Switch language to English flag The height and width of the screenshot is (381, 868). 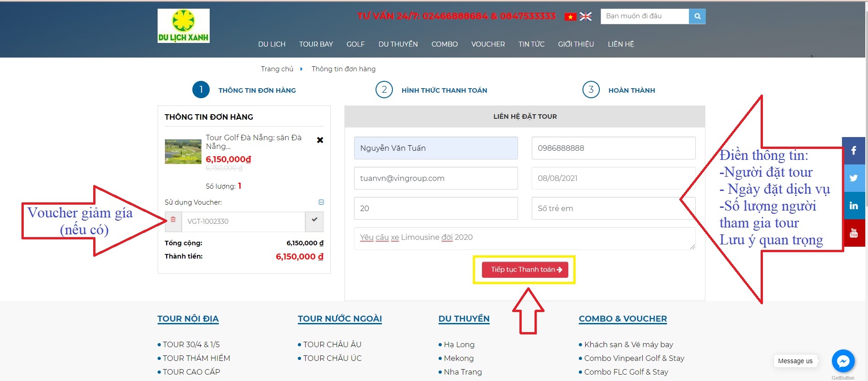586,17
